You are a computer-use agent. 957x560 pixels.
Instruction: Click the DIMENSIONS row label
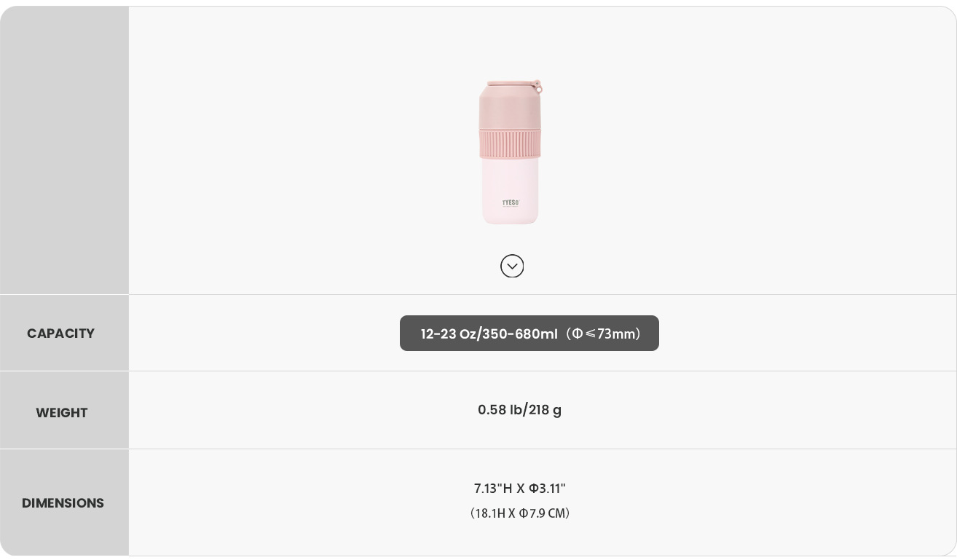click(63, 503)
